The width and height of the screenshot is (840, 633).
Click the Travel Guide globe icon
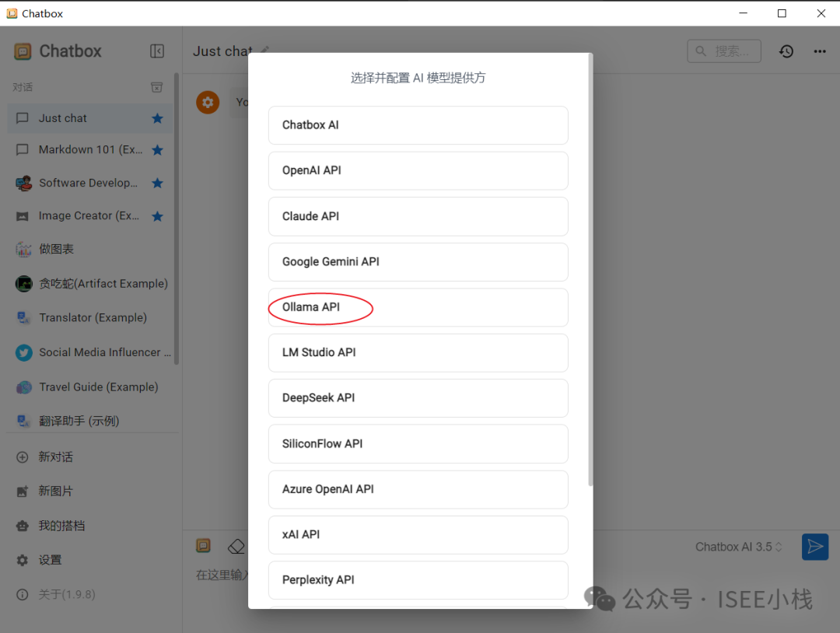coord(23,386)
